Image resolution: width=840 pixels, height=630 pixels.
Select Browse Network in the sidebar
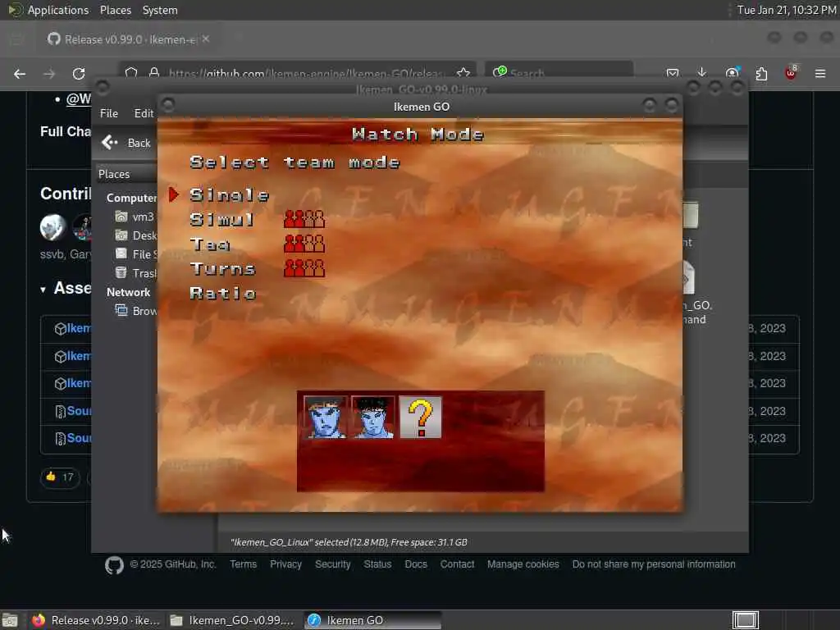(136, 311)
